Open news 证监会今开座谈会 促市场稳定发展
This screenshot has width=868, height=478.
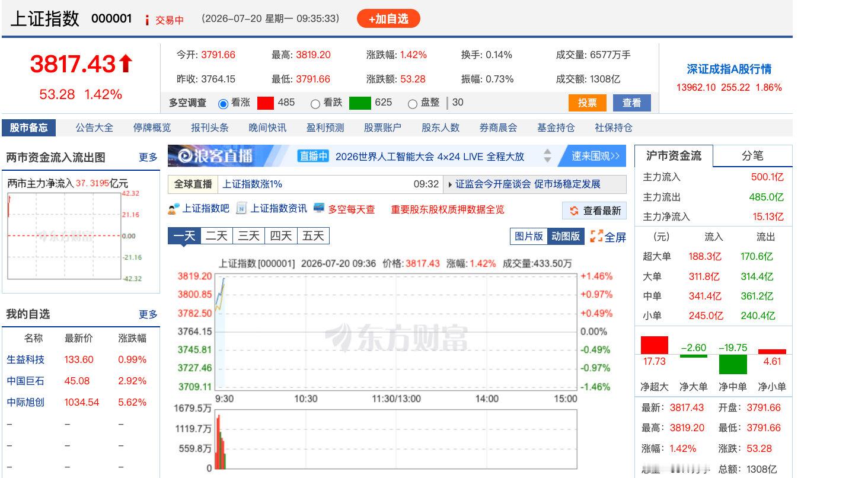tap(528, 184)
